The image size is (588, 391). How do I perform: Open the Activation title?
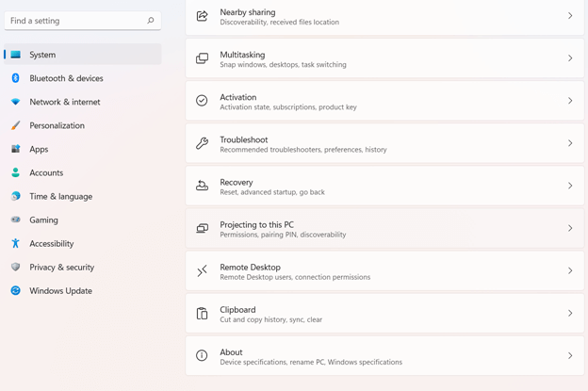[238, 97]
